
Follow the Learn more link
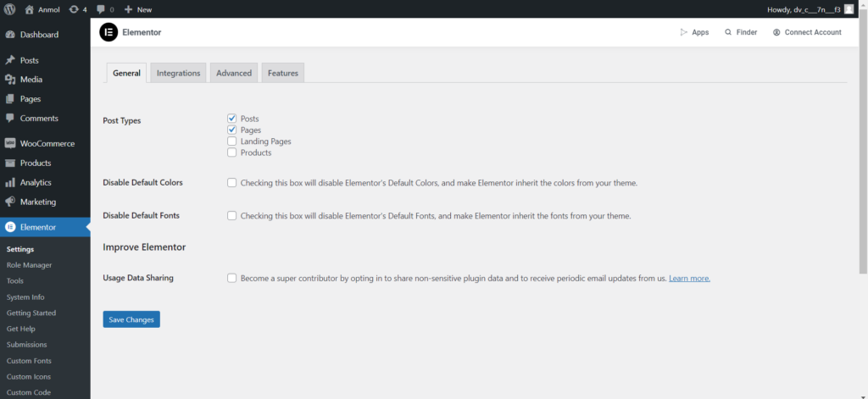pyautogui.click(x=689, y=279)
